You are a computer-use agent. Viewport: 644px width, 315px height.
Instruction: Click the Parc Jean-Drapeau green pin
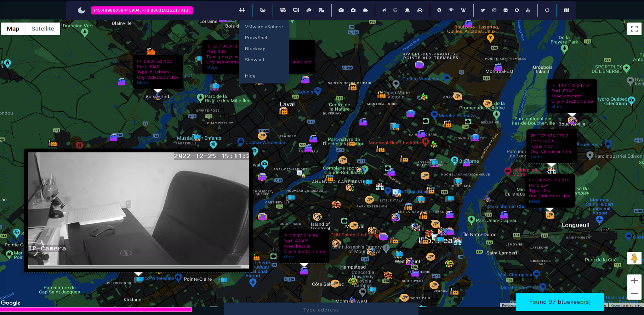[x=471, y=220]
